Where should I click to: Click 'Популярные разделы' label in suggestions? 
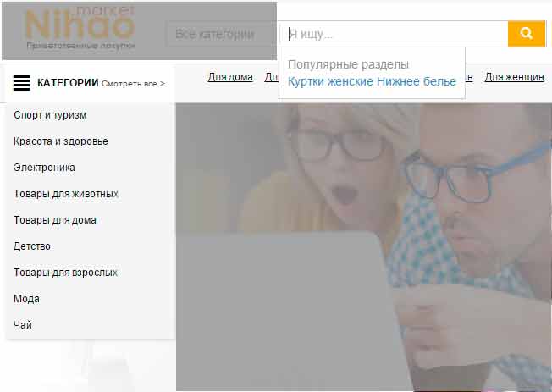(348, 65)
